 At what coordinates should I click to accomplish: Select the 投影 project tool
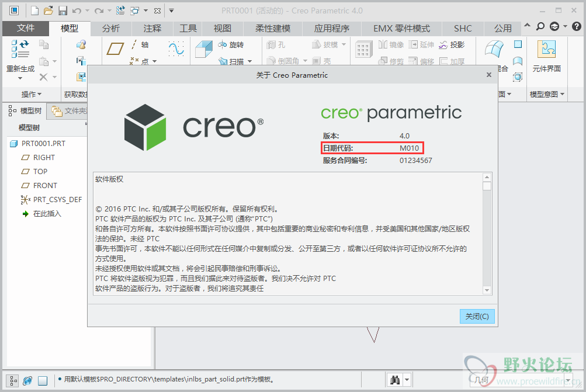click(452, 45)
